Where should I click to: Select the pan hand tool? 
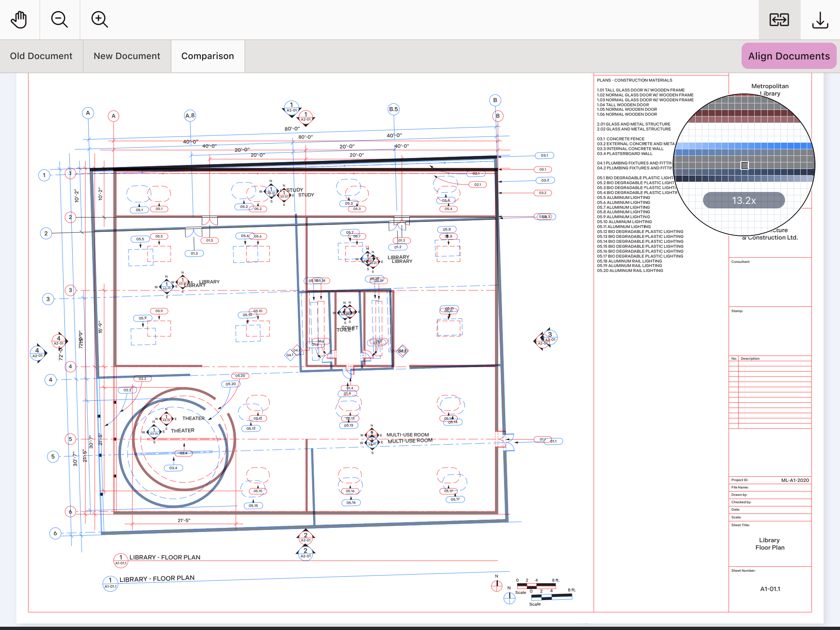point(19,20)
